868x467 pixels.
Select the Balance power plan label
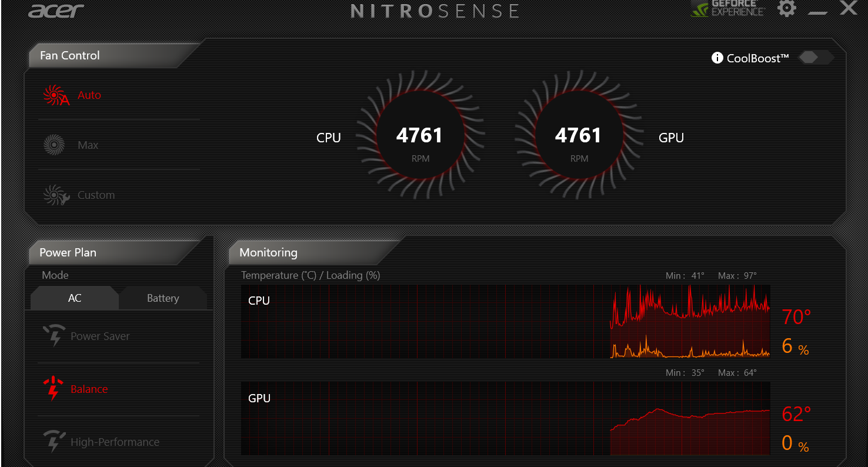[89, 389]
